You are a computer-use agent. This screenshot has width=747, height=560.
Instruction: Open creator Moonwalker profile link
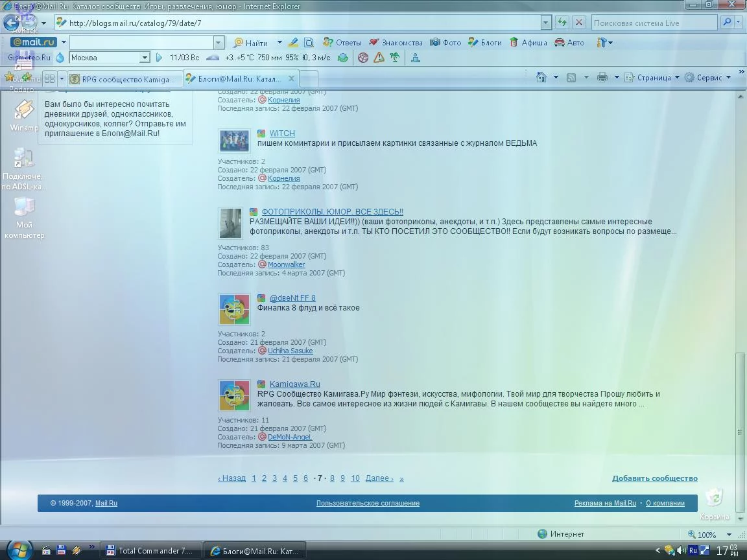[287, 264]
